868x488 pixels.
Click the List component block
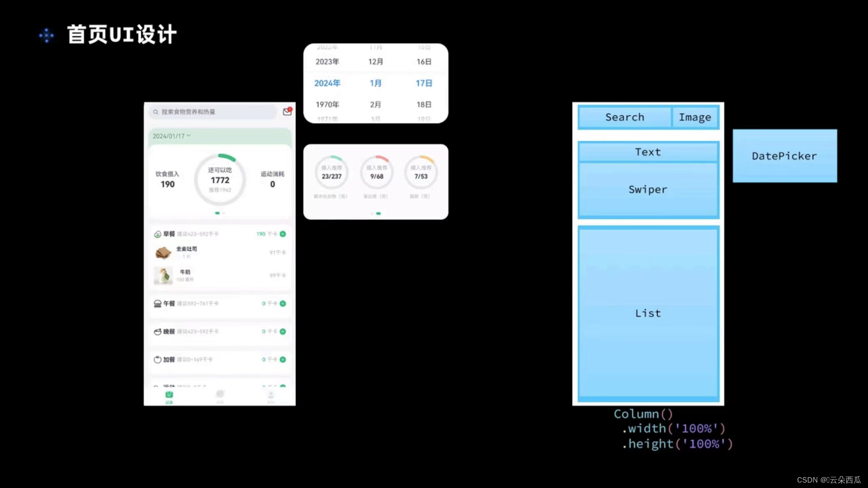coord(648,313)
